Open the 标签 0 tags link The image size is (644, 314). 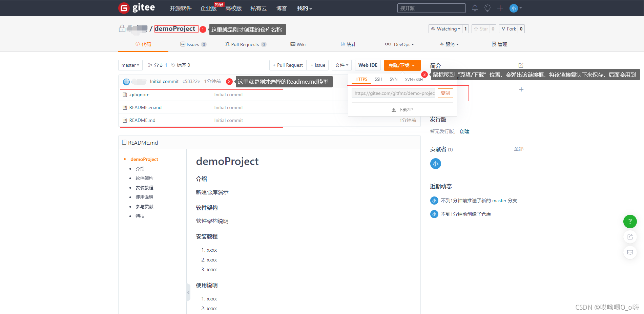[x=181, y=65]
